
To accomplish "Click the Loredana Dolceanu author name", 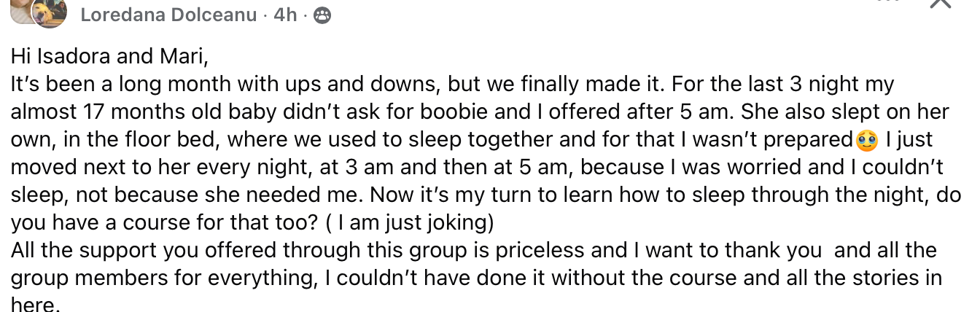I will click(x=168, y=15).
